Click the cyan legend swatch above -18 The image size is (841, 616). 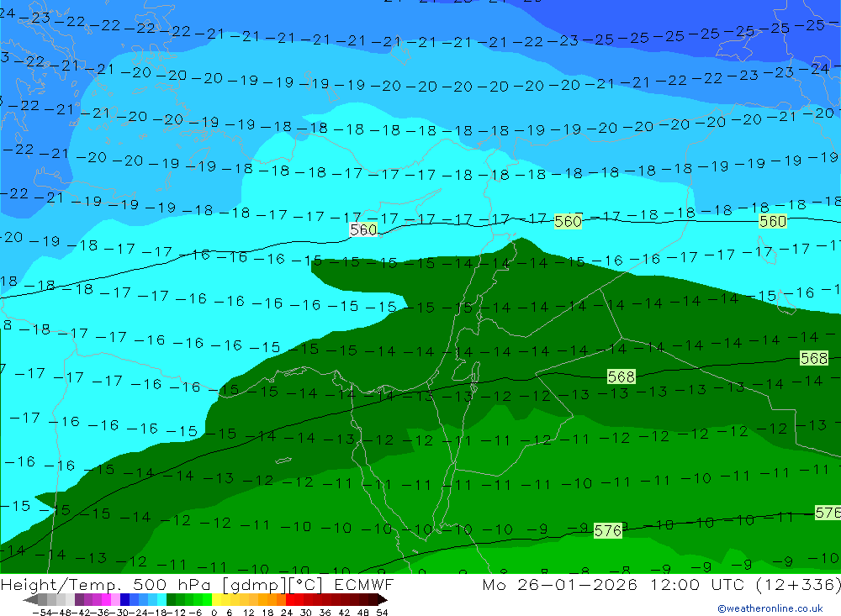tap(161, 599)
